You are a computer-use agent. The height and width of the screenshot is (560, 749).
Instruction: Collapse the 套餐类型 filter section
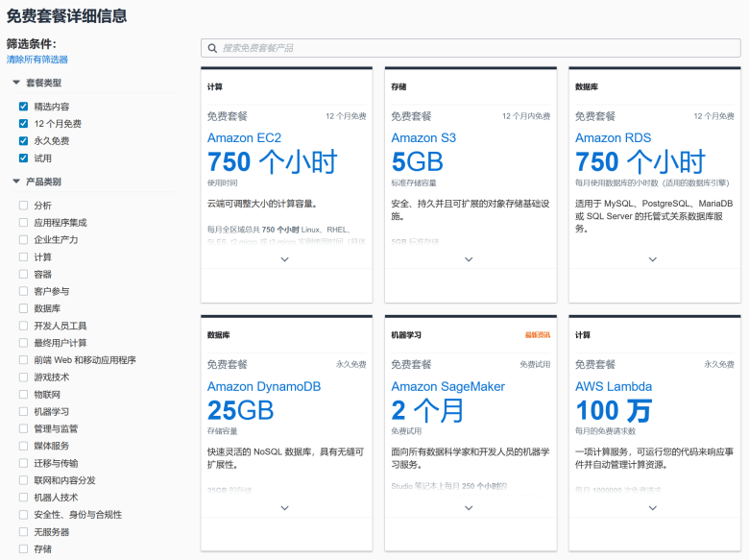click(16, 83)
